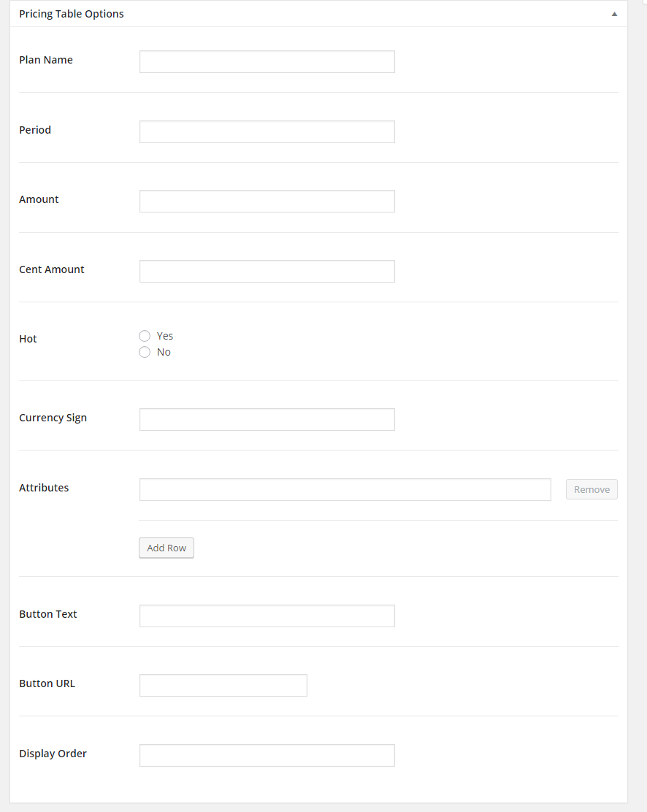
Task: Choose No for the Hot option
Action: click(x=145, y=352)
